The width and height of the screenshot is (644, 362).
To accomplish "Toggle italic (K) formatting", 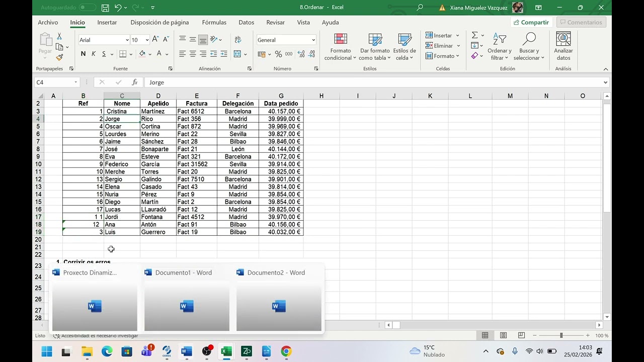I will (x=94, y=54).
